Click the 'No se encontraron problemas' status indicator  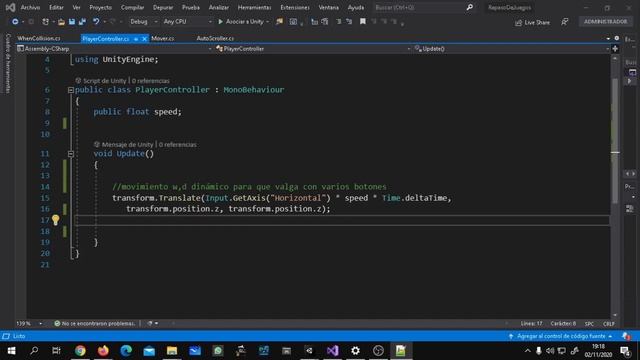(x=95, y=323)
